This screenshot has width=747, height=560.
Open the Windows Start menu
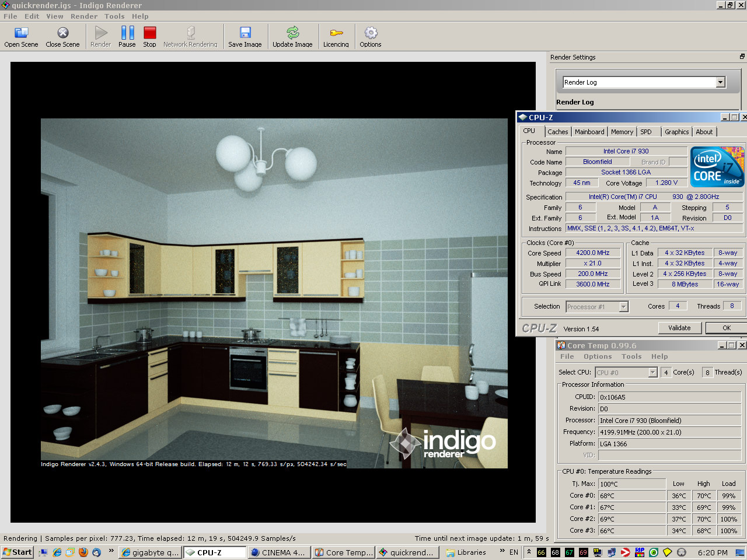(x=17, y=552)
